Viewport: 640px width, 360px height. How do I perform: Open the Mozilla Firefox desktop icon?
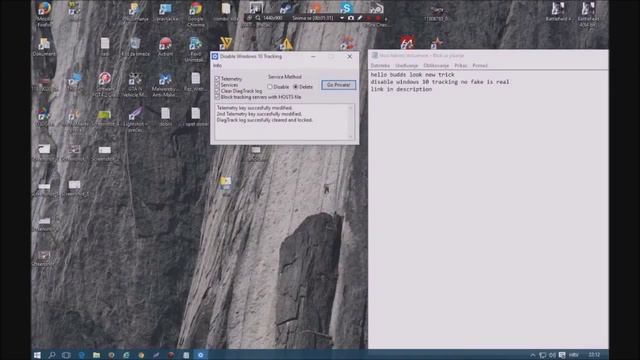(44, 13)
